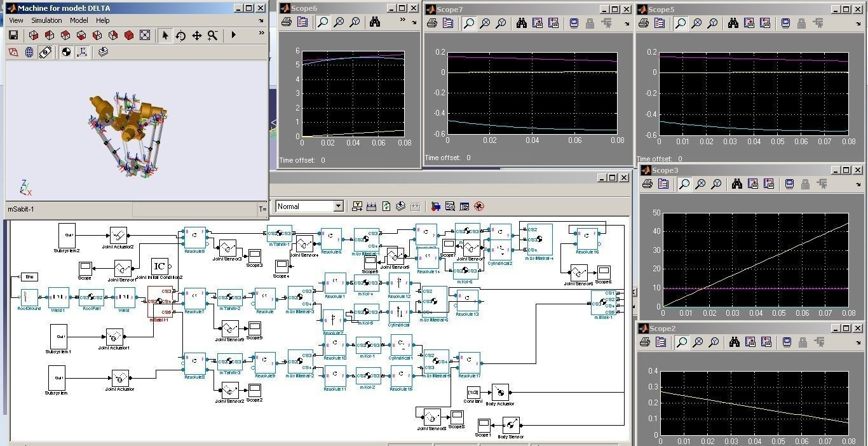Click Scope3 zoom X-axis icon
Image resolution: width=868 pixels, height=446 pixels.
coord(700,184)
